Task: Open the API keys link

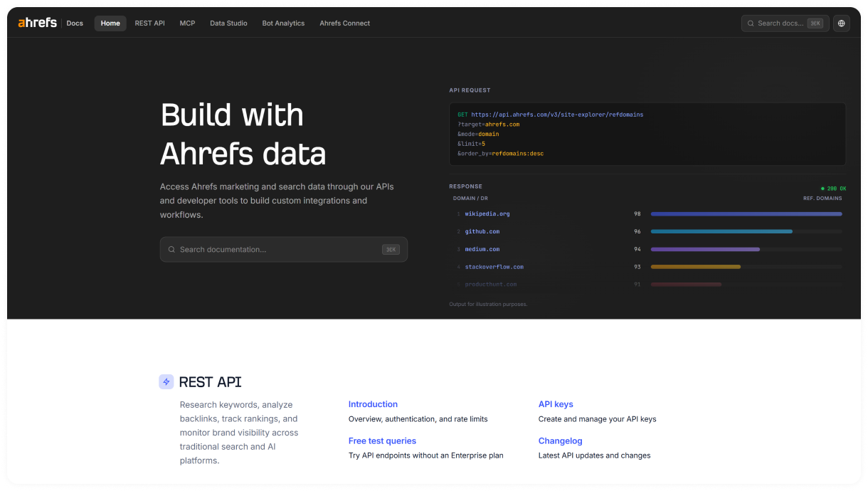Action: pos(556,404)
